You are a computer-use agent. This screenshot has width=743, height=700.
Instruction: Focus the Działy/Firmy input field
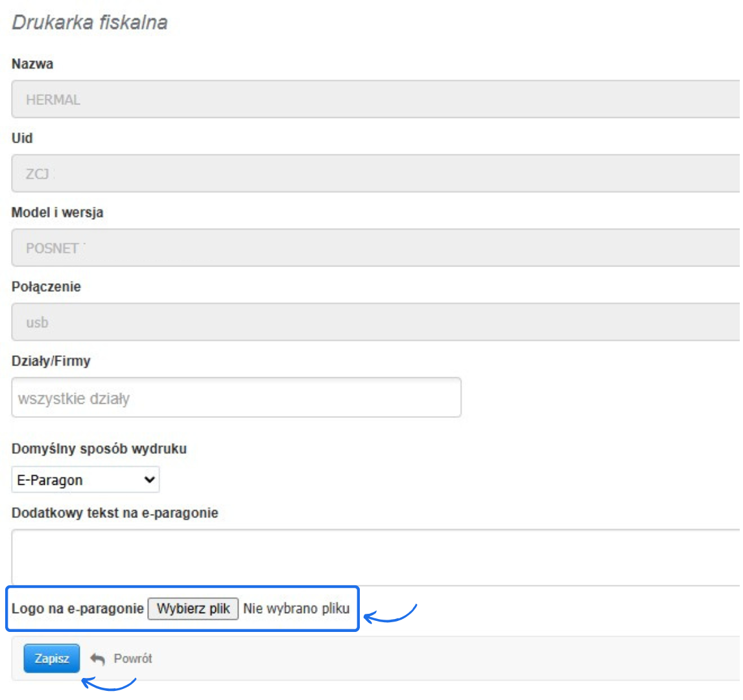pos(236,398)
